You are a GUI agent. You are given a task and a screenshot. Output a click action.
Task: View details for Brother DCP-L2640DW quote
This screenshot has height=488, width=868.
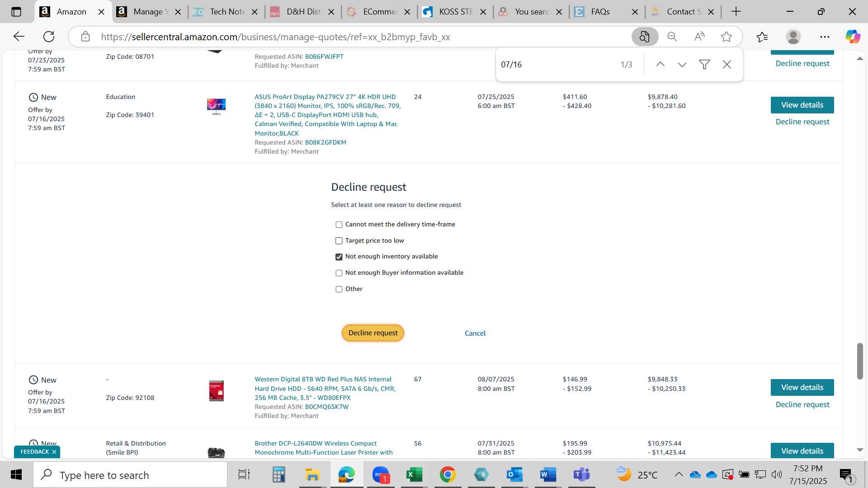pos(802,451)
